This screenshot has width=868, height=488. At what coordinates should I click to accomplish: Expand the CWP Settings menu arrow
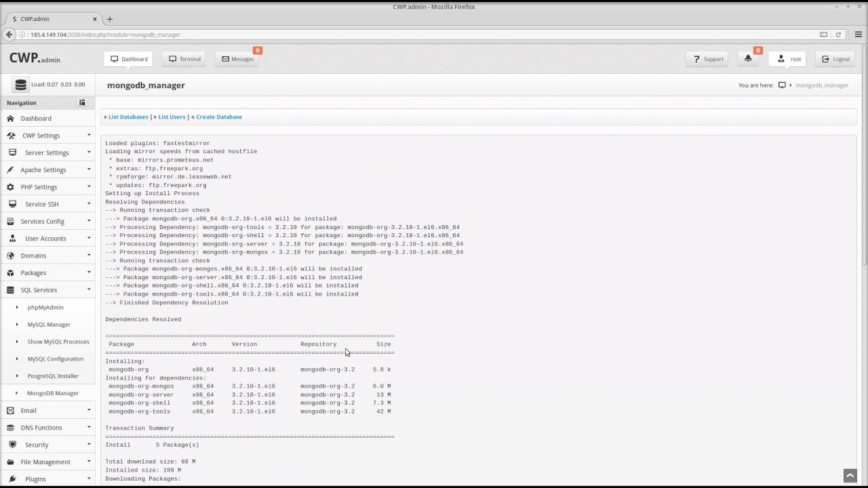[88, 135]
